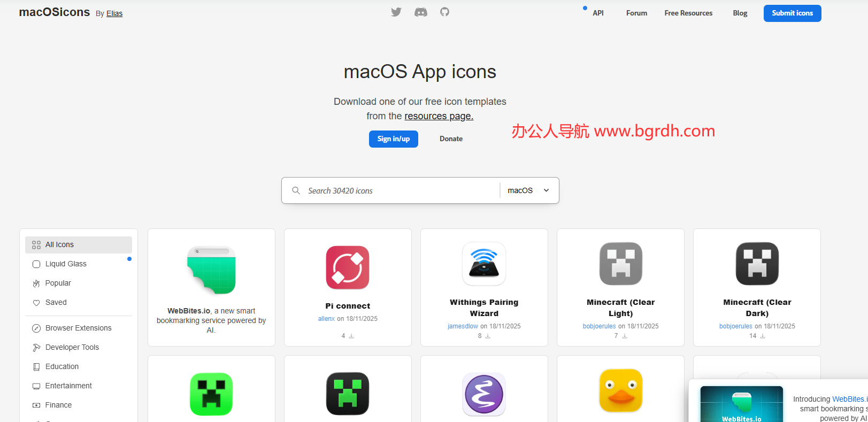Open the Twitter profile icon

[x=396, y=12]
